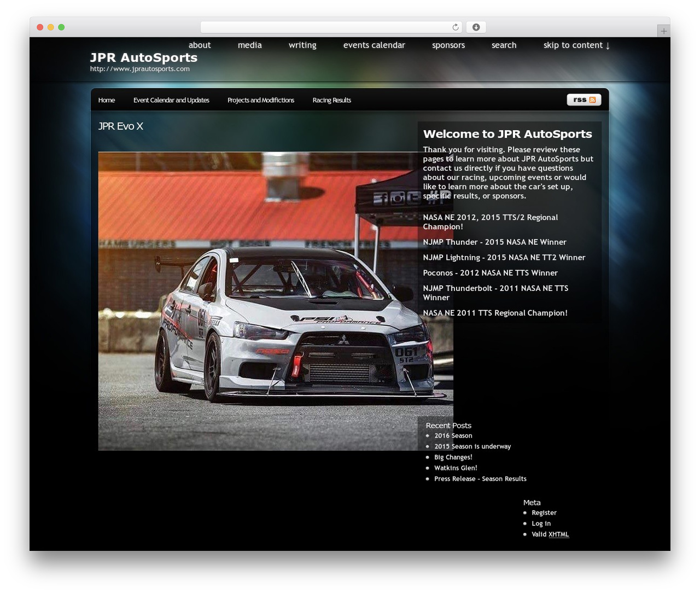
Task: Click the http://www.jprautosports.com tagline text
Action: [x=140, y=69]
